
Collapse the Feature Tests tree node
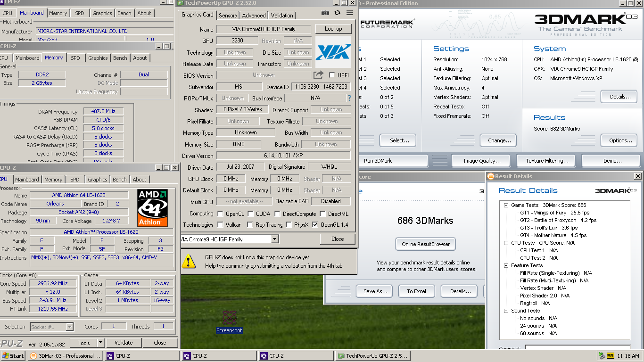point(506,265)
